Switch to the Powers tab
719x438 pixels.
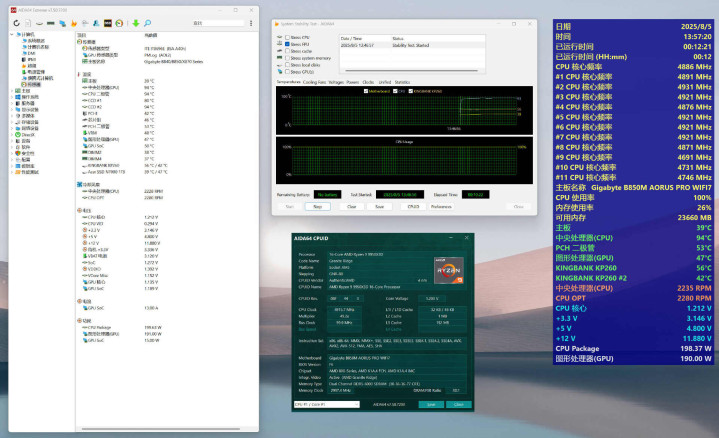tap(353, 82)
